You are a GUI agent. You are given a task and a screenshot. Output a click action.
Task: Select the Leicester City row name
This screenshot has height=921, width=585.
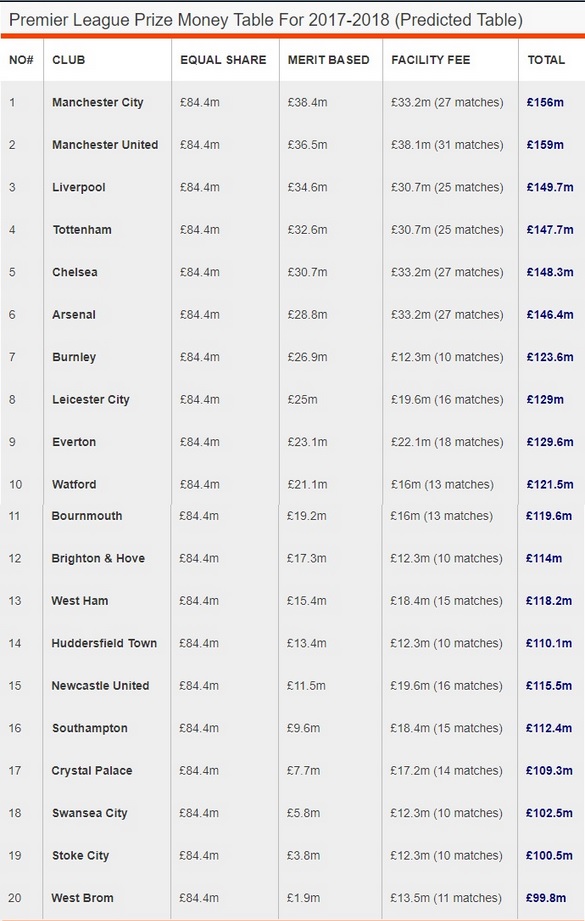90,399
